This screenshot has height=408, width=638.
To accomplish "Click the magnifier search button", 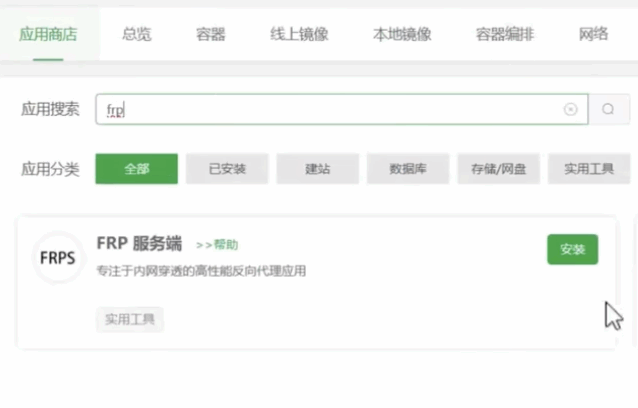I will pyautogui.click(x=608, y=110).
